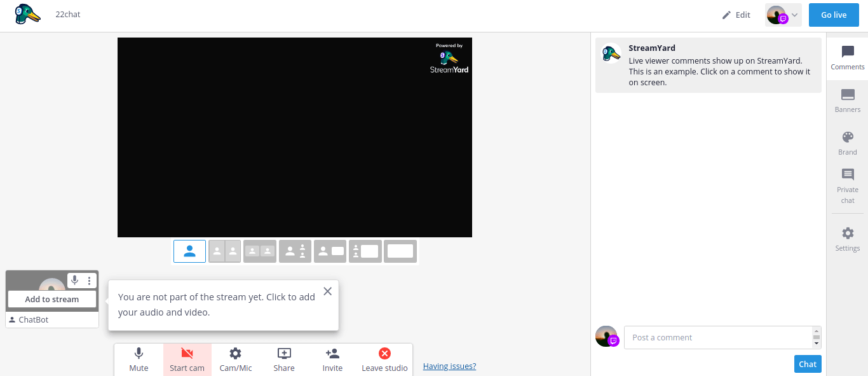Select the person with small screen layout
Viewport: 868px width, 376px height.
click(330, 251)
